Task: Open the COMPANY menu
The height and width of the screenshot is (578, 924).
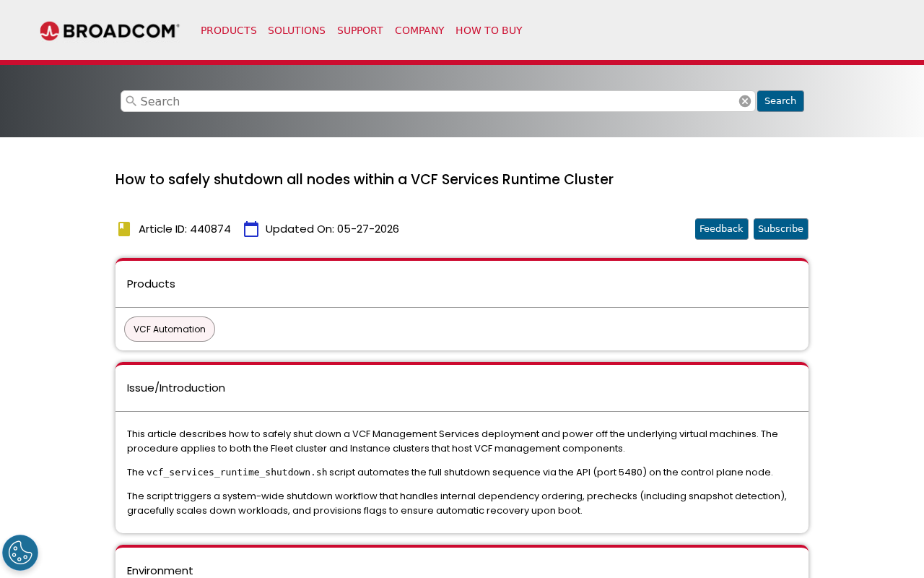Action: [x=419, y=30]
